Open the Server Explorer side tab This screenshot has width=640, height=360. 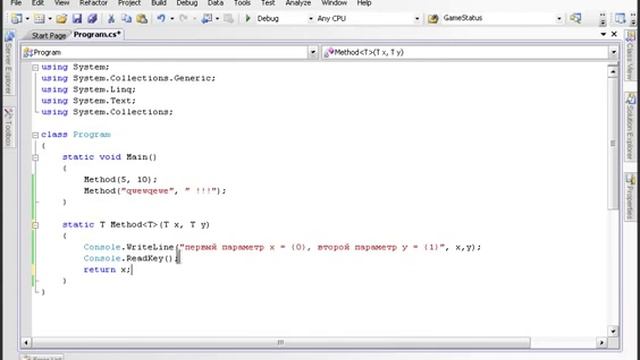click(x=9, y=64)
